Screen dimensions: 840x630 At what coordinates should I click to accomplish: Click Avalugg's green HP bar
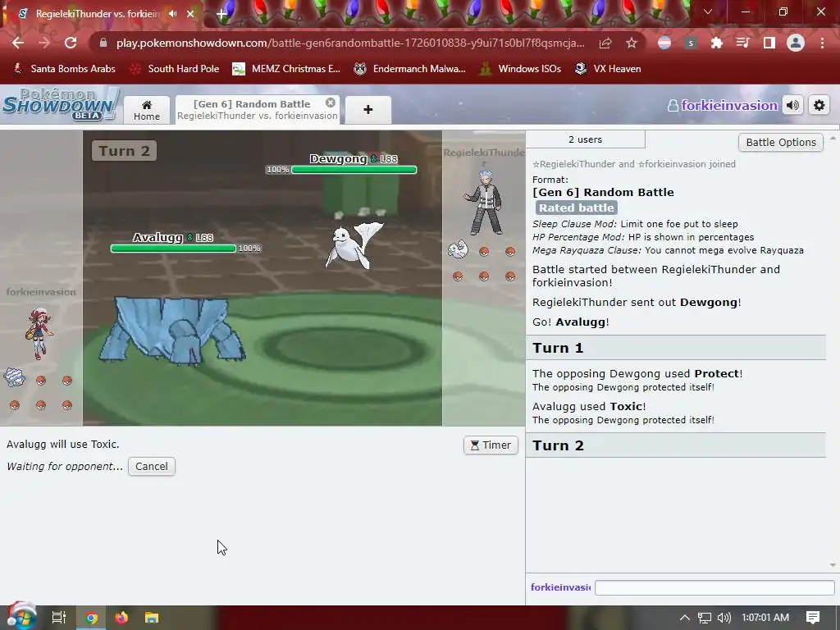click(x=174, y=249)
